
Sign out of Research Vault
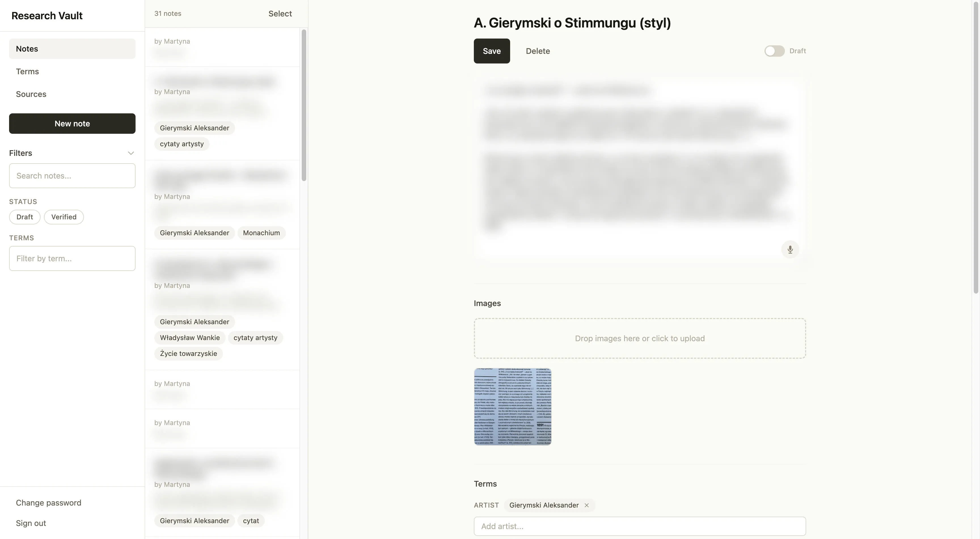[x=30, y=523]
